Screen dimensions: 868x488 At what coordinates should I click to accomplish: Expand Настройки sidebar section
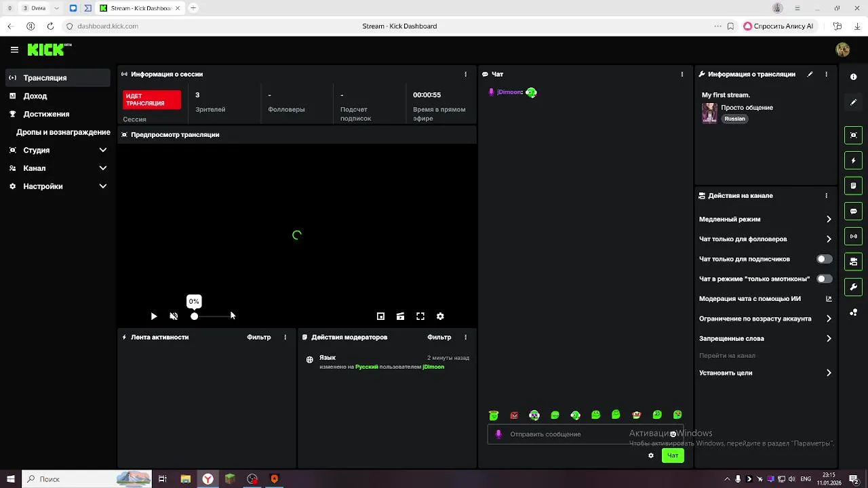pyautogui.click(x=58, y=186)
